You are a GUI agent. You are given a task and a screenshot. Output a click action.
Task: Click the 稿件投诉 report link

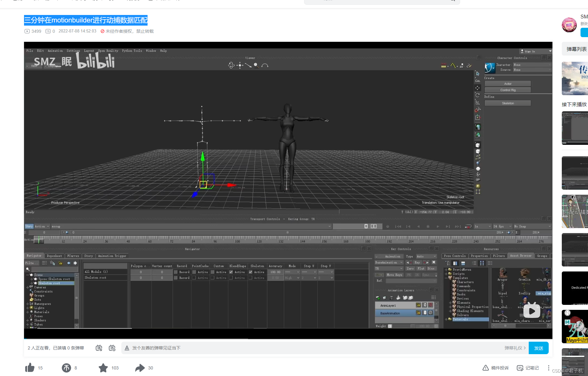point(496,368)
